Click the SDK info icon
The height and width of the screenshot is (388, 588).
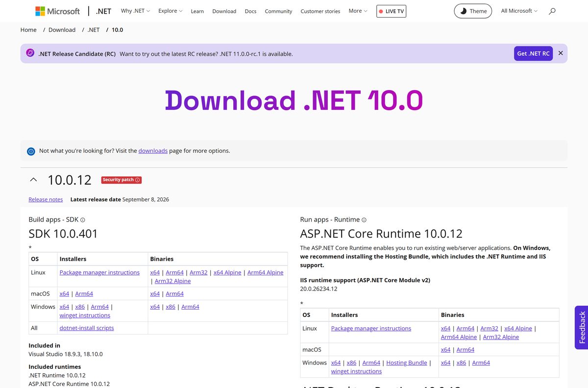(x=83, y=220)
